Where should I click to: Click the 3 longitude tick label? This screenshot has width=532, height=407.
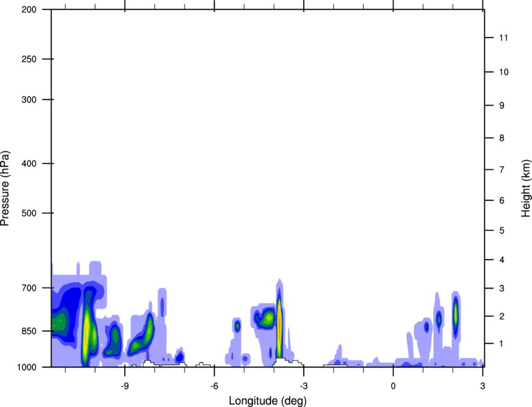483,386
